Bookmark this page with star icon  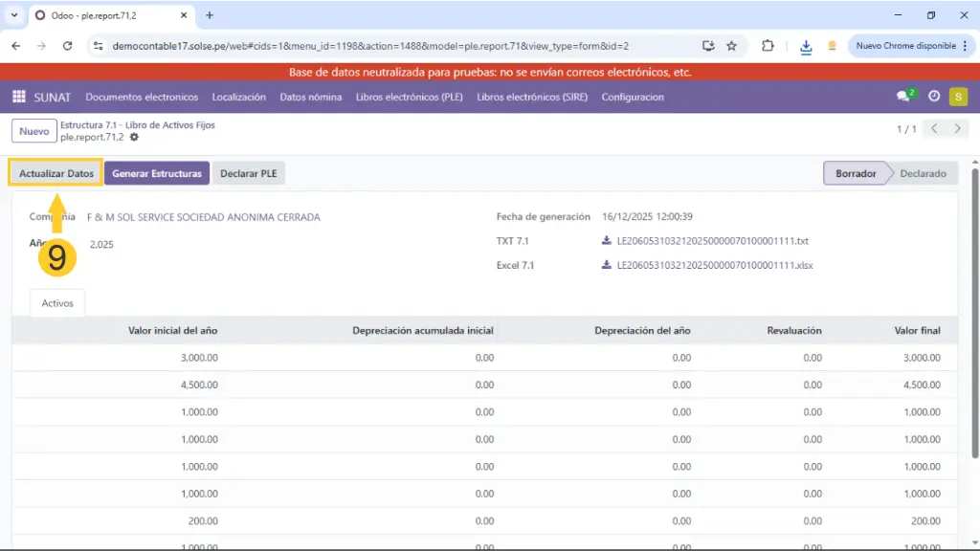coord(732,46)
